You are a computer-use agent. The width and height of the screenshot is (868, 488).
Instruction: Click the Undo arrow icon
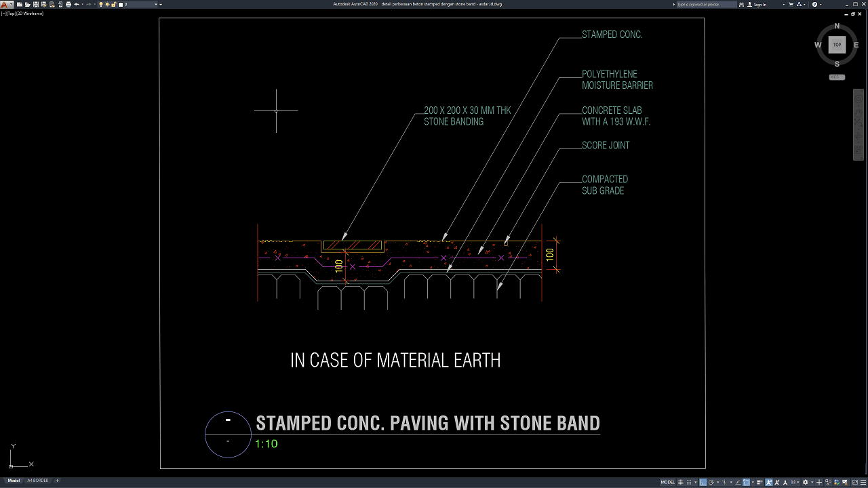click(x=77, y=5)
